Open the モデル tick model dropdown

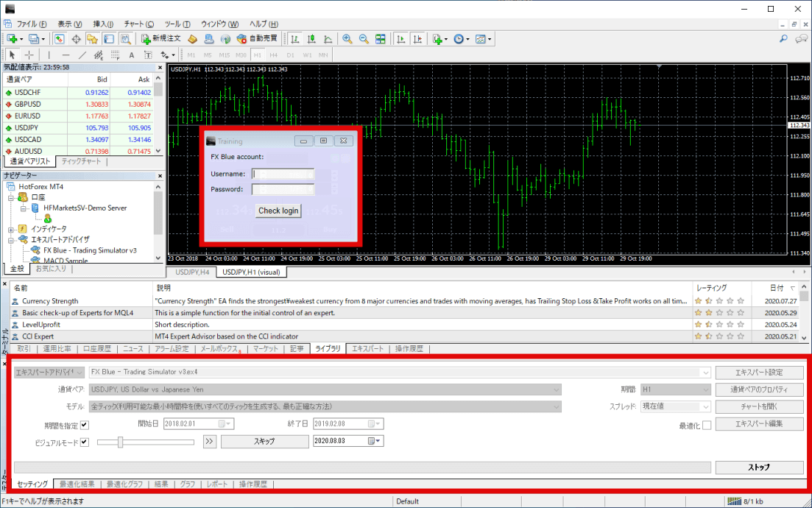click(325, 406)
